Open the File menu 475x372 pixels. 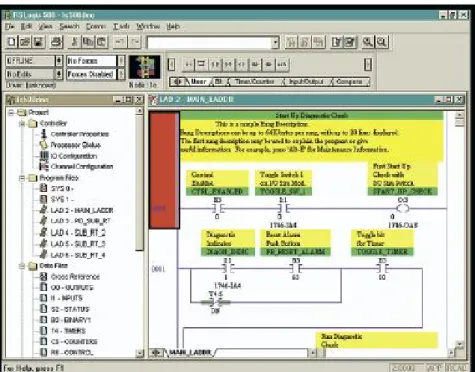pos(10,26)
